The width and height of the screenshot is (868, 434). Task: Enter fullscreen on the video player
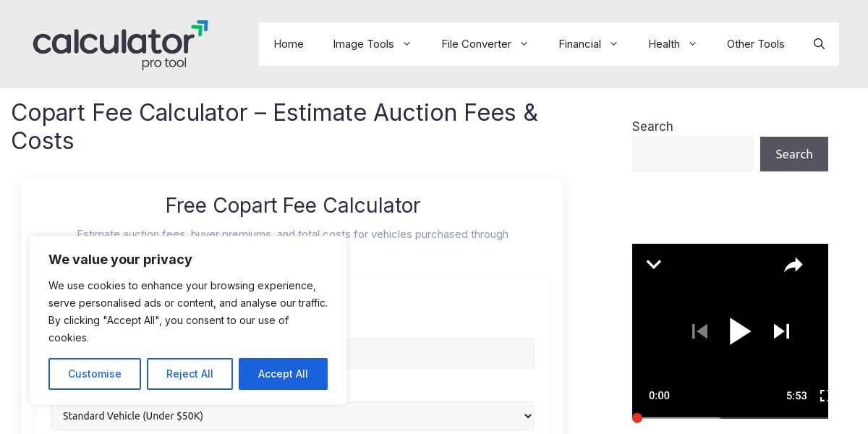(x=823, y=396)
